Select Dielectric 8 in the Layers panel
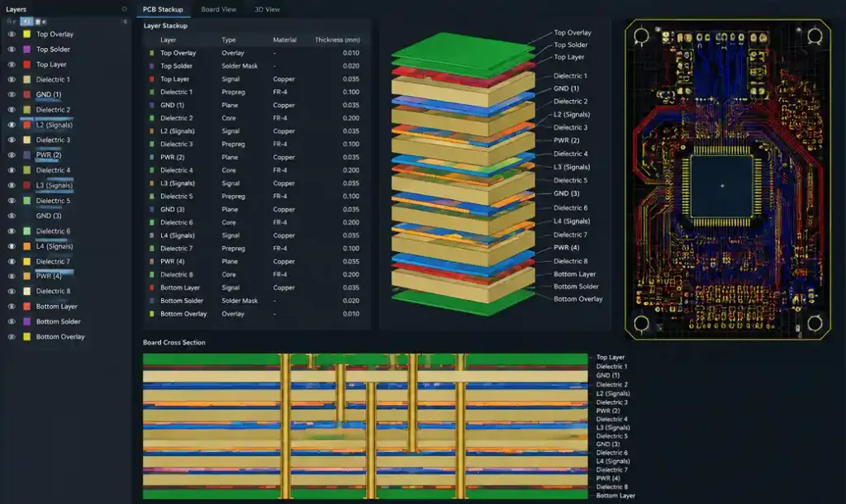Image resolution: width=846 pixels, height=504 pixels. pyautogui.click(x=53, y=292)
